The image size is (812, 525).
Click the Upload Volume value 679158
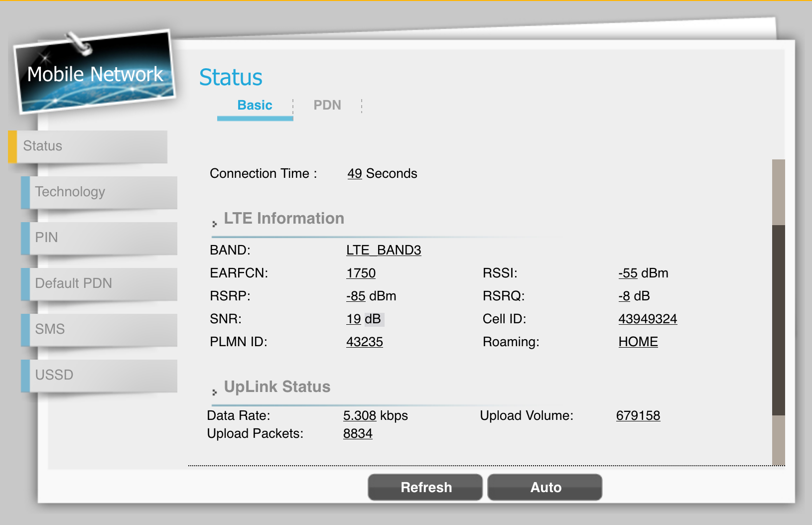click(638, 415)
